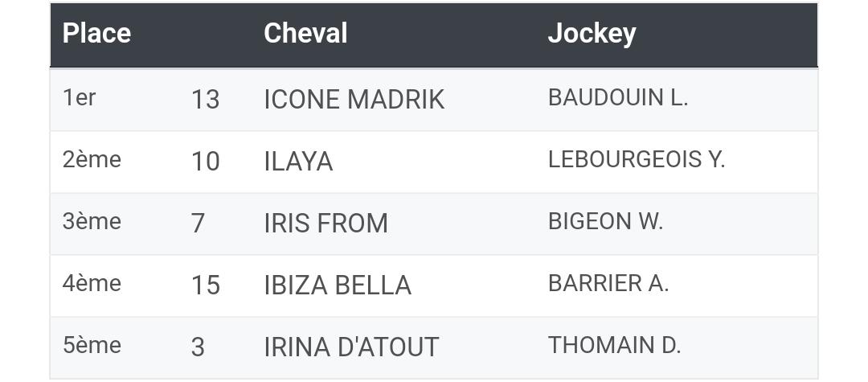Click the Cheval column header

pyautogui.click(x=305, y=33)
